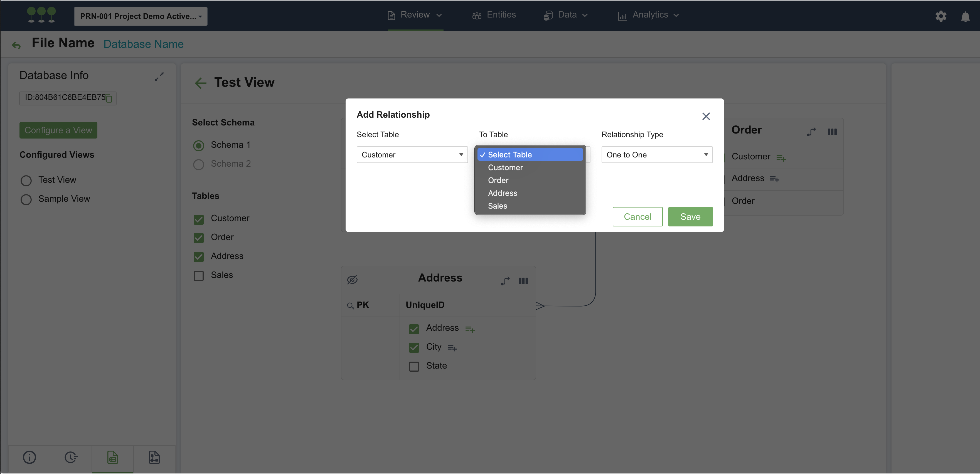980x474 pixels.
Task: Open notifications via the bell icon
Action: coord(966,16)
